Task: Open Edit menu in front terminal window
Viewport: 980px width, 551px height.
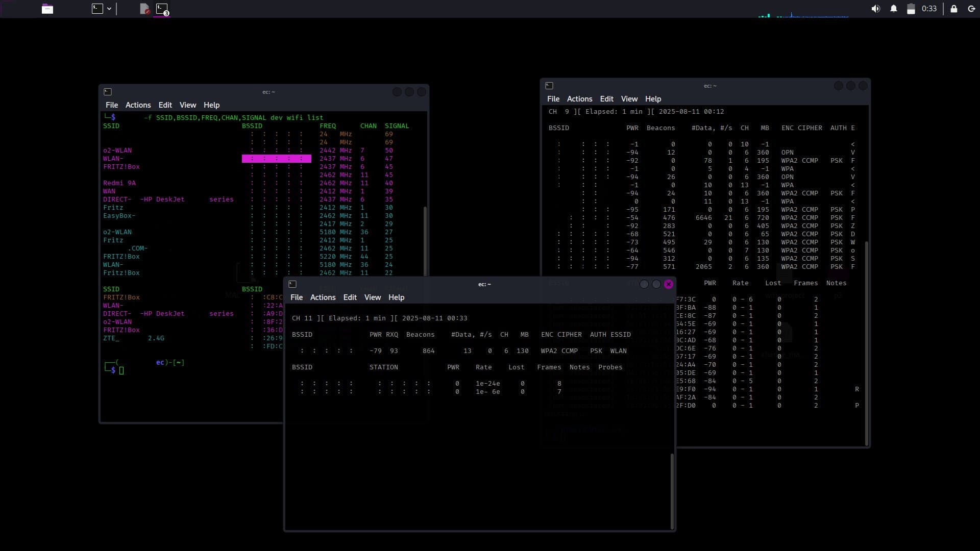Action: 350,297
